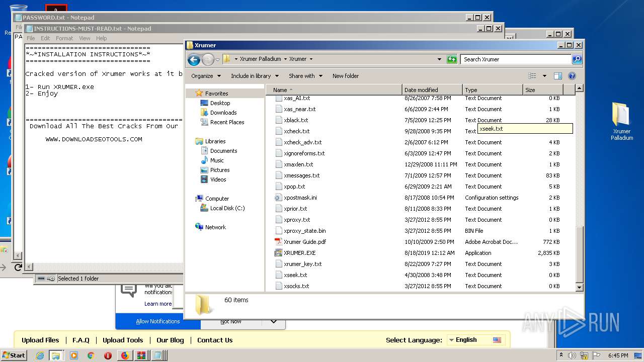Viewport: 644px width, 362px height.
Task: Sort by Date modified column
Action: (432, 90)
